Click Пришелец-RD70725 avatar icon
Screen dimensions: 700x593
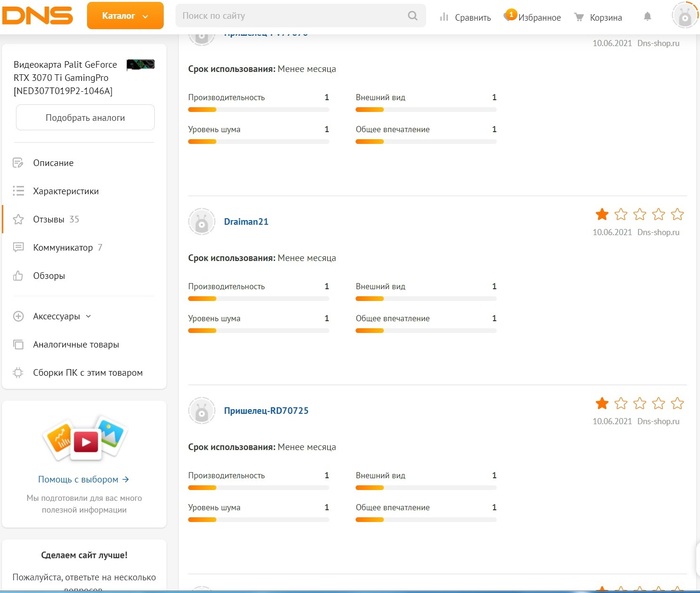point(202,410)
